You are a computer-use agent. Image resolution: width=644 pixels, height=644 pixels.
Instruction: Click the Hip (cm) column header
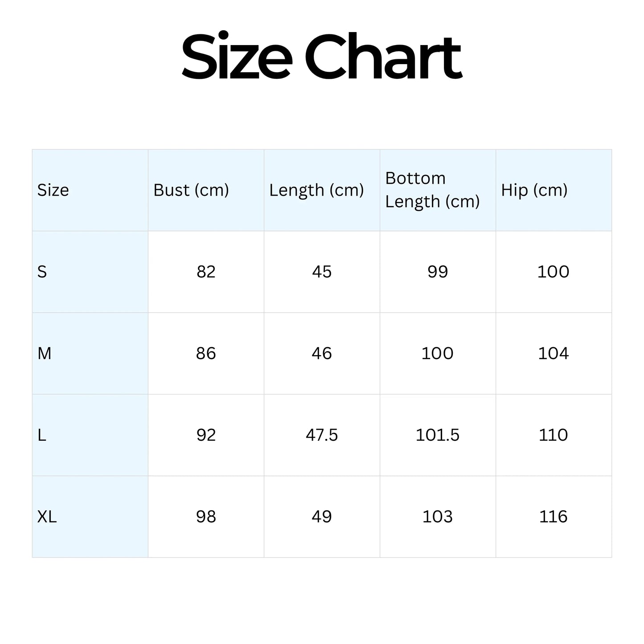click(534, 190)
